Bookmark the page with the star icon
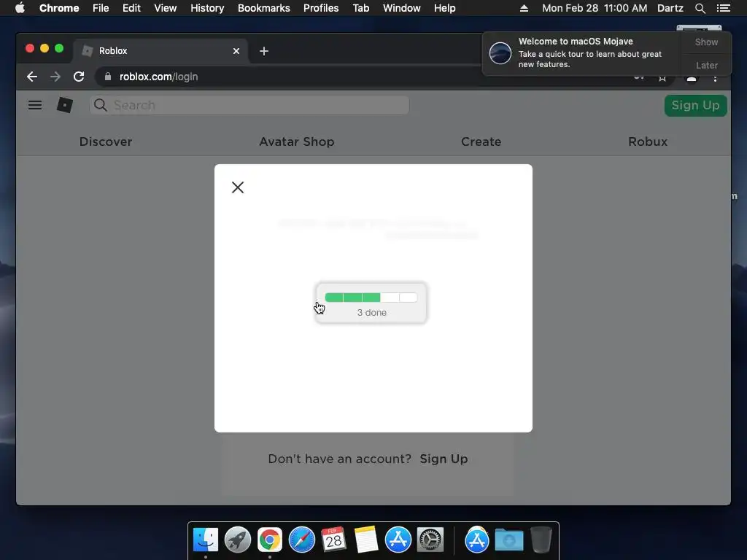Image resolution: width=747 pixels, height=560 pixels. click(x=662, y=77)
